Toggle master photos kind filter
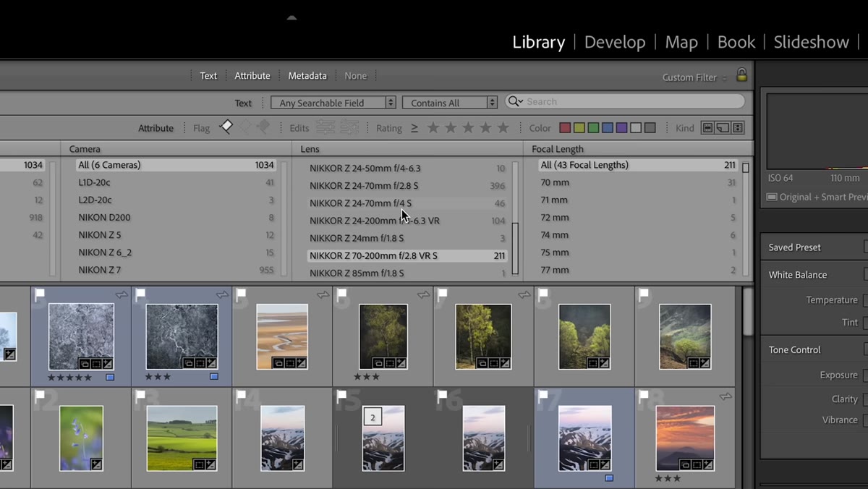 (x=707, y=128)
